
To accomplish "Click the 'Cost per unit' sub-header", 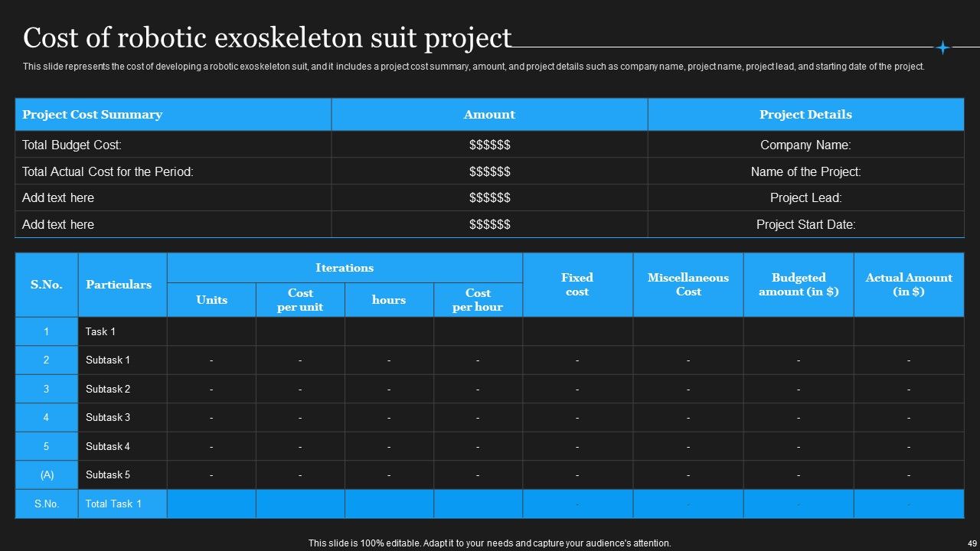I will coord(300,300).
